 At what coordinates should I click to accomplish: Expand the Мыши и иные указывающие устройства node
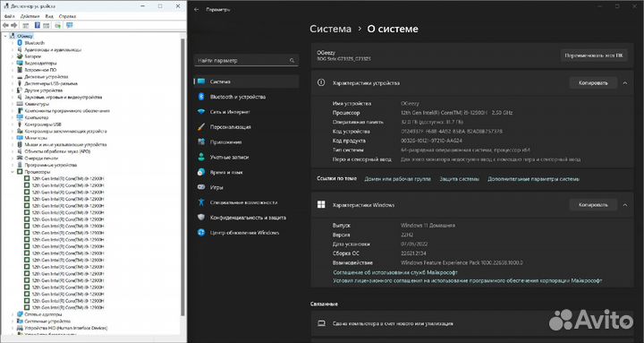13,145
